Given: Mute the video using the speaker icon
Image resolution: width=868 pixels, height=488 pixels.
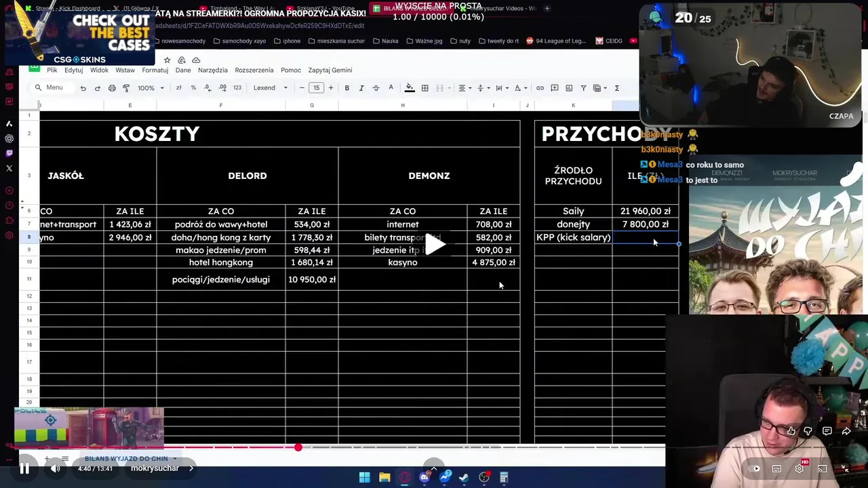Looking at the screenshot, I should [x=56, y=468].
